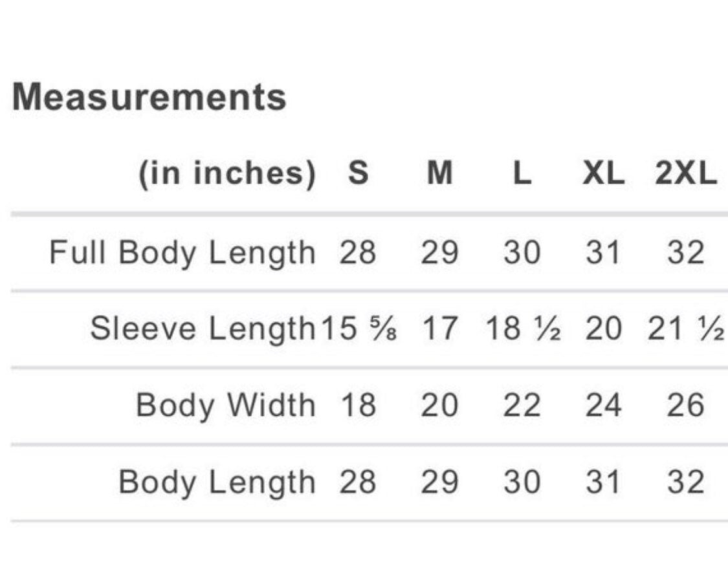
Task: Select the M size column header
Action: pos(440,173)
